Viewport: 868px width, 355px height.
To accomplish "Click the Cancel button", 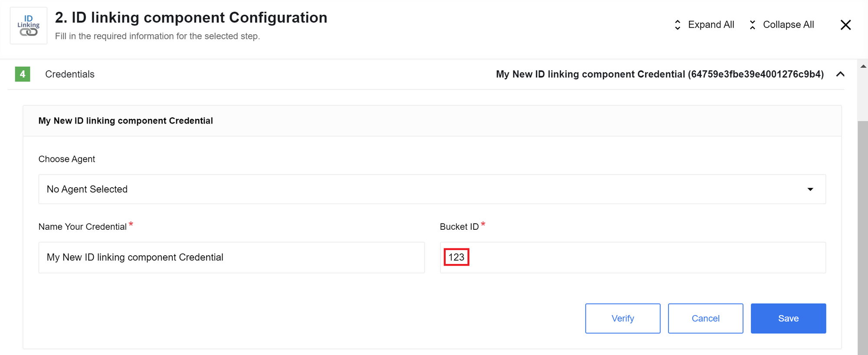I will pos(705,319).
